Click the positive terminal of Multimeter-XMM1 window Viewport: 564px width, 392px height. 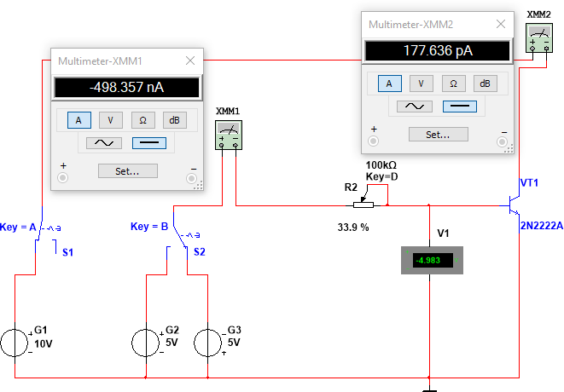click(x=62, y=177)
